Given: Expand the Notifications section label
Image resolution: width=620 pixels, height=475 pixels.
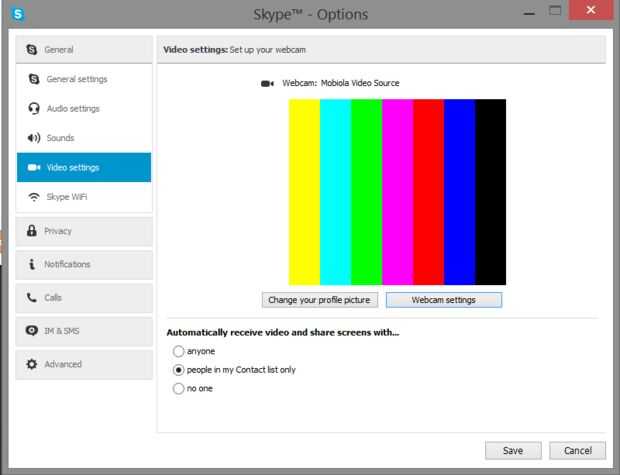Looking at the screenshot, I should point(67,264).
